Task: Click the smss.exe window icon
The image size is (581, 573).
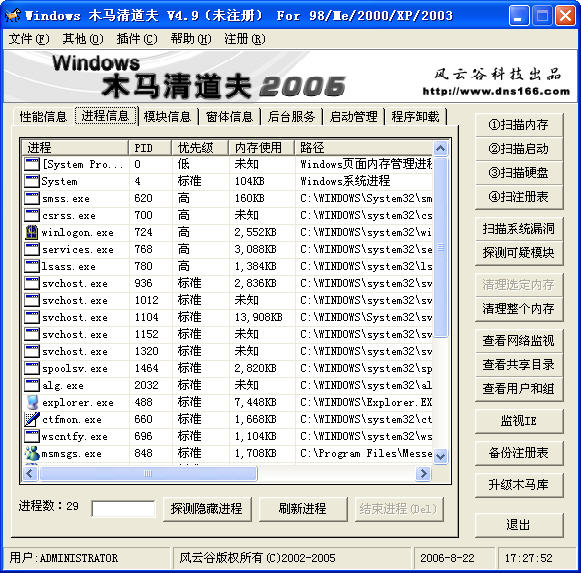Action: (31, 198)
